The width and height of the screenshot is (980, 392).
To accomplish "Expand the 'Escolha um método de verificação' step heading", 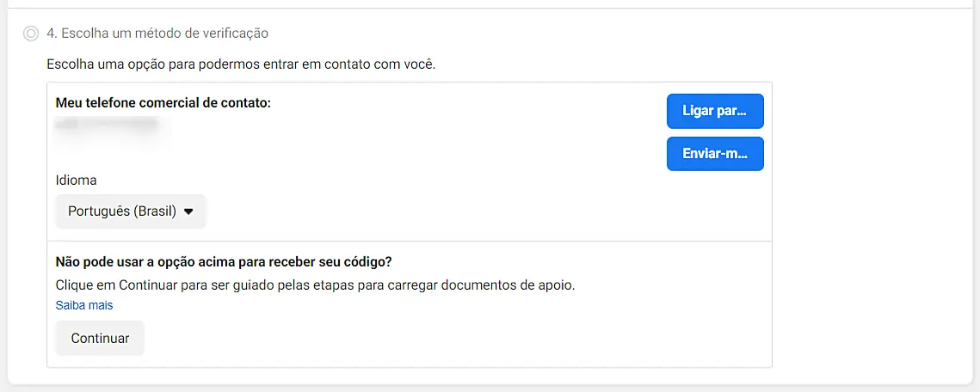I will coord(157,34).
